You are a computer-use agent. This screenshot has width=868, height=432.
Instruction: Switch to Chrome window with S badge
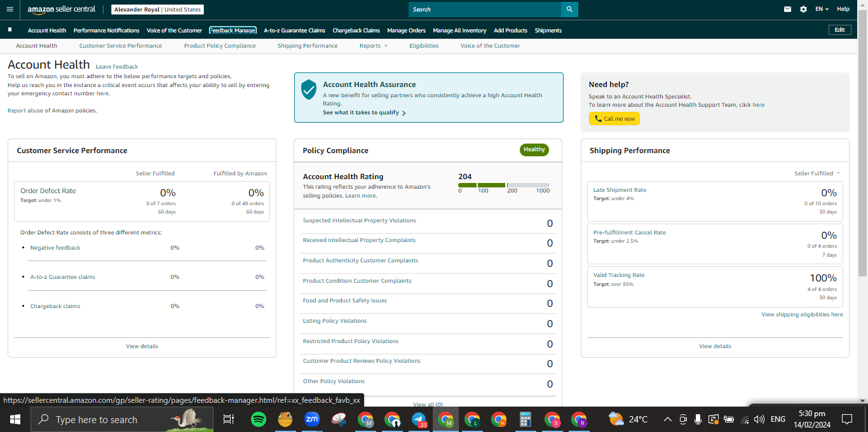[552, 419]
